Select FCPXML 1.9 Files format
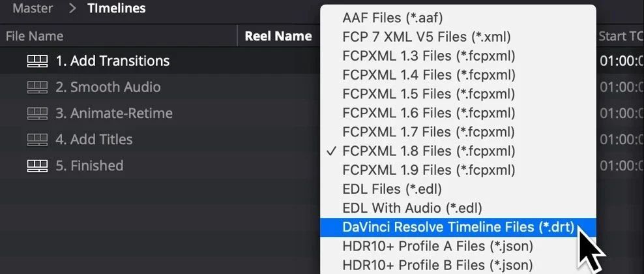The height and width of the screenshot is (274, 644). (x=428, y=170)
